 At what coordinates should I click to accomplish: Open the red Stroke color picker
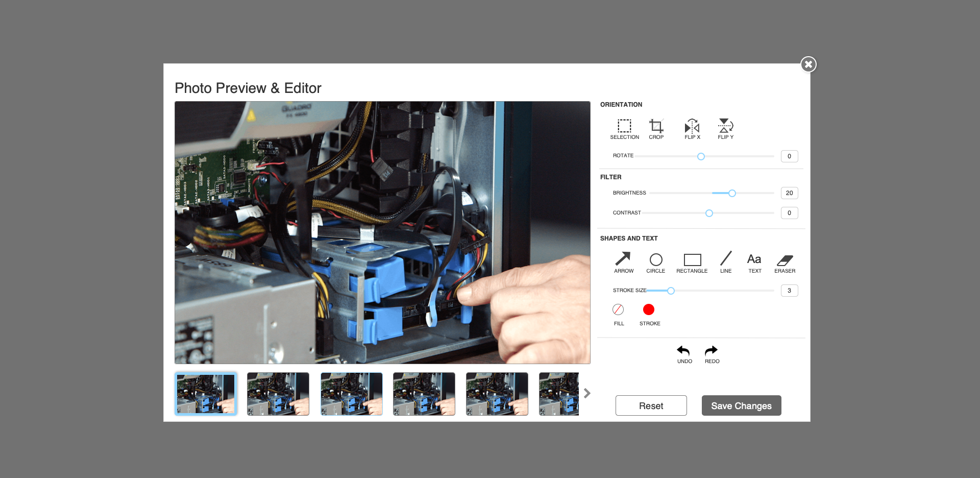click(x=649, y=309)
